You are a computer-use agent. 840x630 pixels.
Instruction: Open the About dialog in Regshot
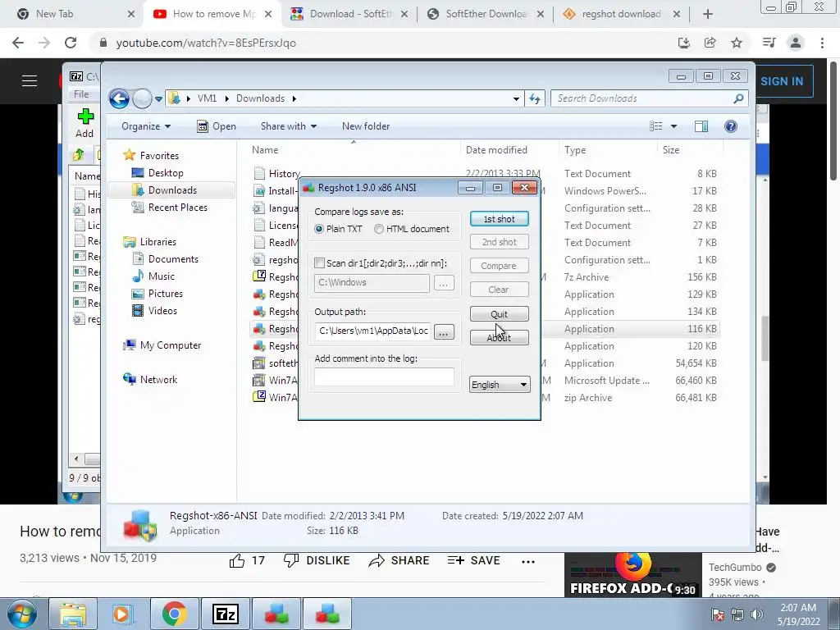click(x=499, y=337)
